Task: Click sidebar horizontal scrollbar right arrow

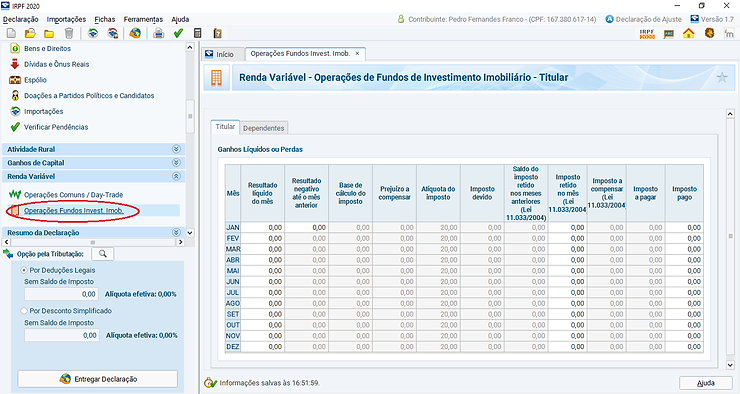Action: point(180,242)
